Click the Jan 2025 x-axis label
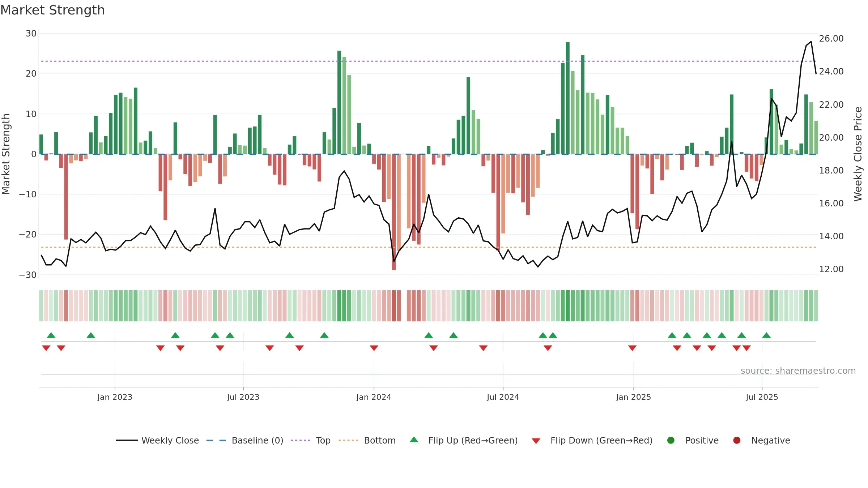The height and width of the screenshot is (488, 868). (x=633, y=397)
